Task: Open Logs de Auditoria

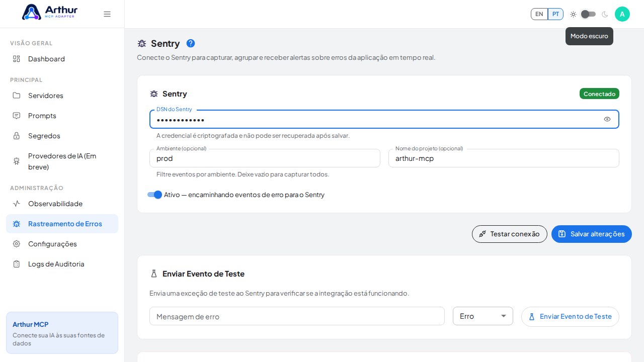Action: (62, 264)
